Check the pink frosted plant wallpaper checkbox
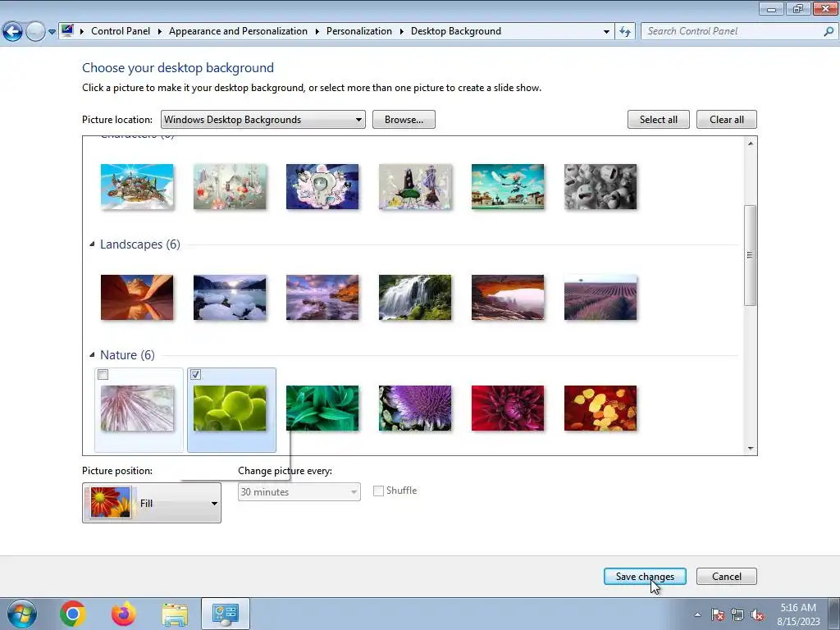The width and height of the screenshot is (840, 630). pos(103,374)
